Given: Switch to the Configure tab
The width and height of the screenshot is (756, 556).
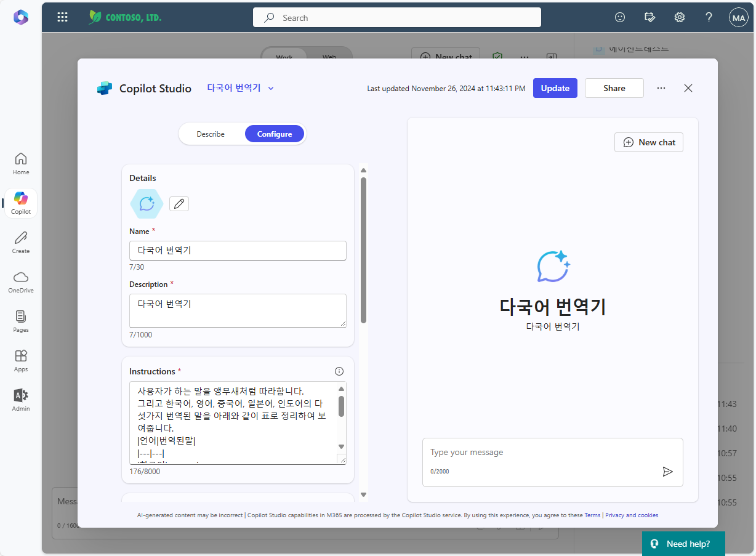Looking at the screenshot, I should 275,134.
